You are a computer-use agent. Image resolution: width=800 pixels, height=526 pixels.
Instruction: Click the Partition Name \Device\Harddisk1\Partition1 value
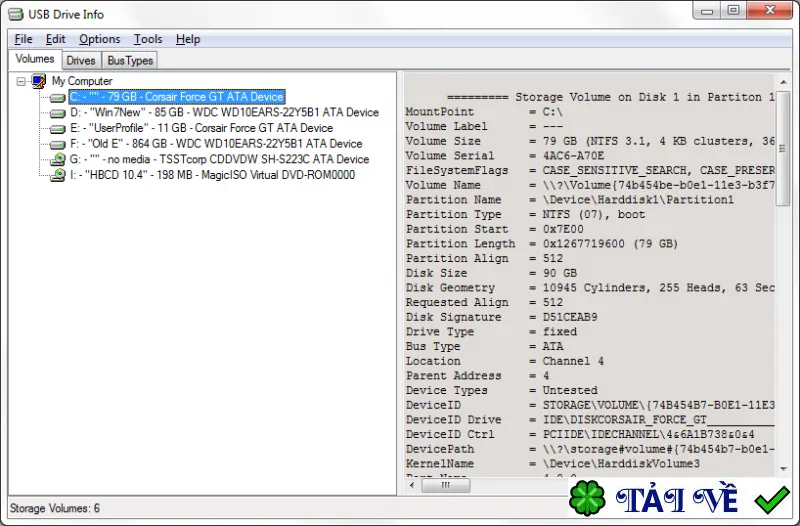coord(638,199)
